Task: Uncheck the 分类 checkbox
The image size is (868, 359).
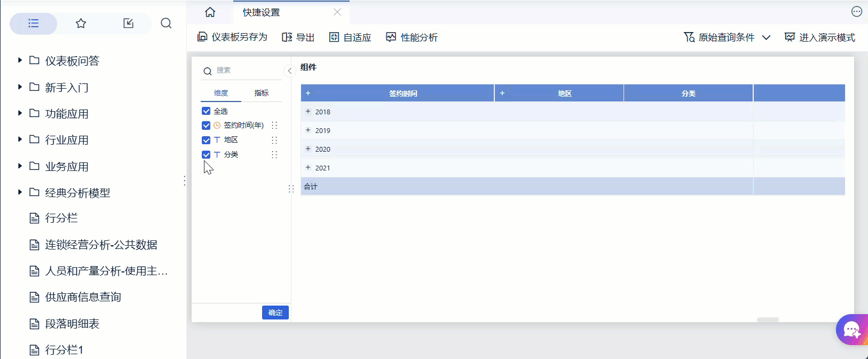Action: pyautogui.click(x=206, y=154)
